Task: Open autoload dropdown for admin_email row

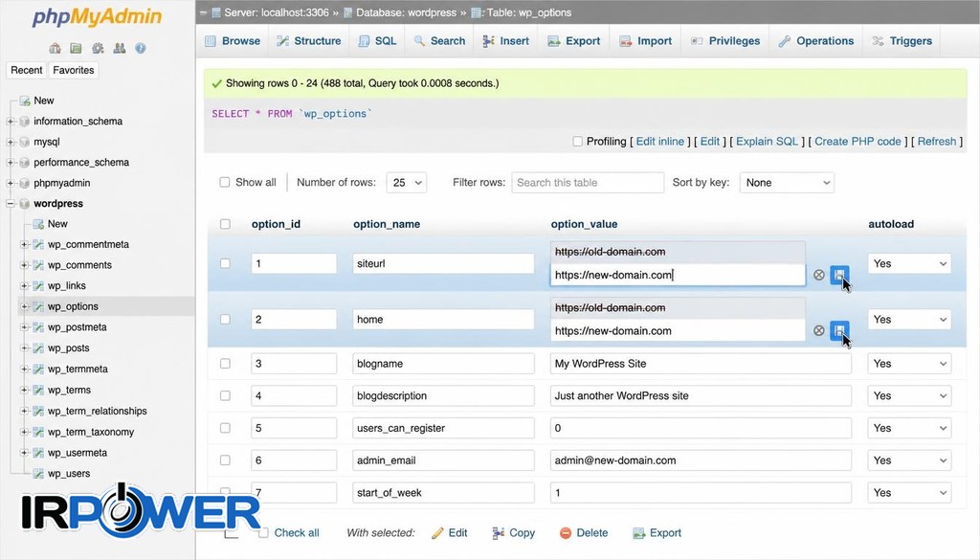Action: 909,460
